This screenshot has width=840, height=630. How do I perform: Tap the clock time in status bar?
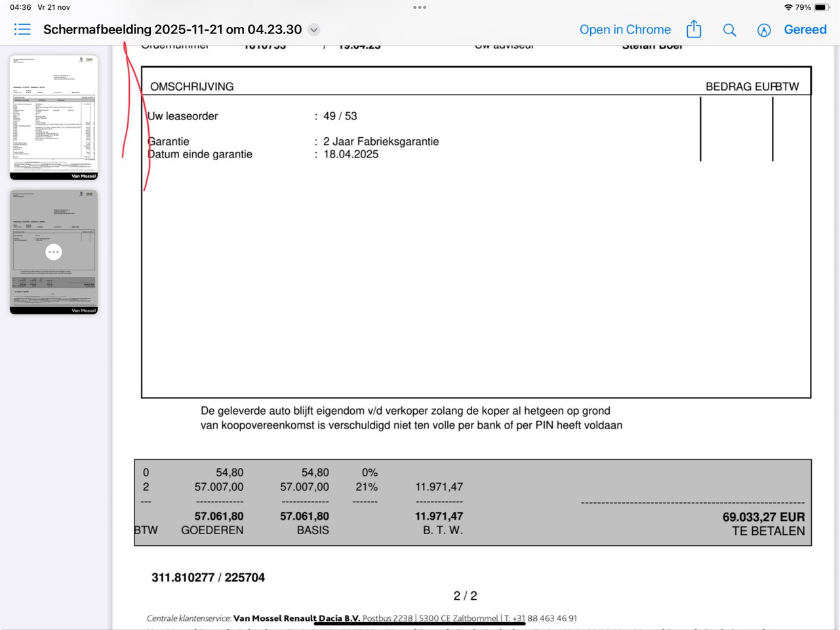[x=20, y=7]
